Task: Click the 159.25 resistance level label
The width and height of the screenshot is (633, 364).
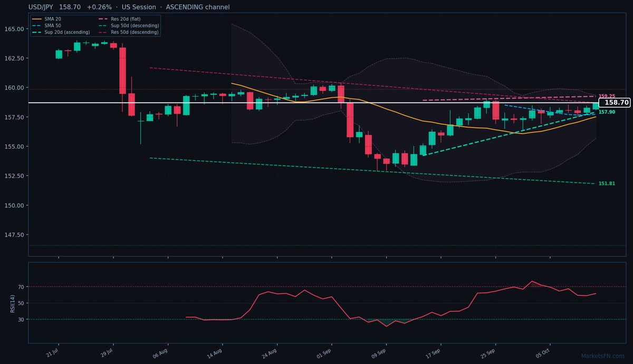Action: [607, 97]
